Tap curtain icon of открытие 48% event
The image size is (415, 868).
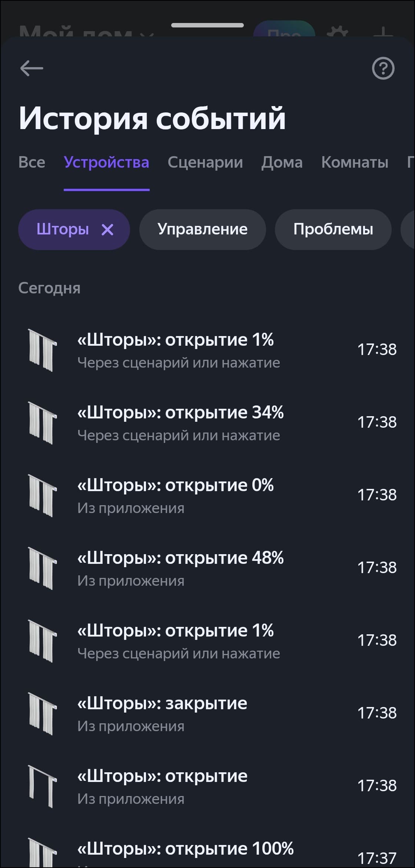(x=42, y=568)
